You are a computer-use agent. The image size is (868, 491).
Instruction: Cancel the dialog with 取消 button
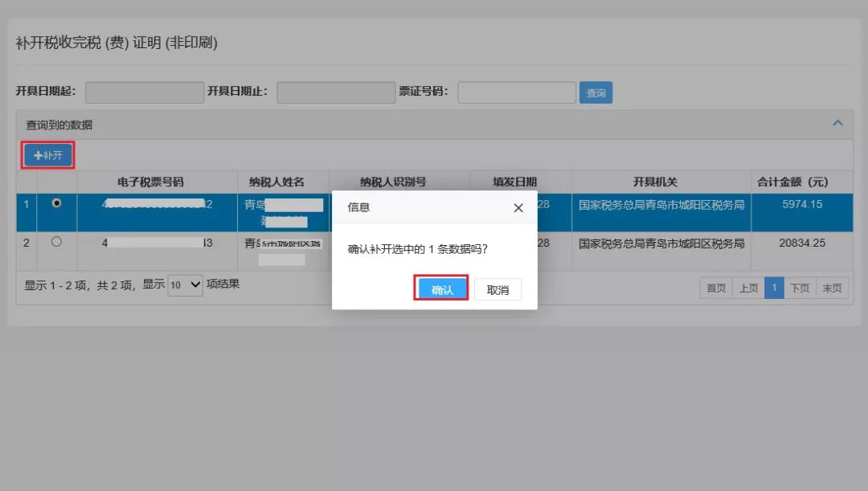[x=497, y=290]
